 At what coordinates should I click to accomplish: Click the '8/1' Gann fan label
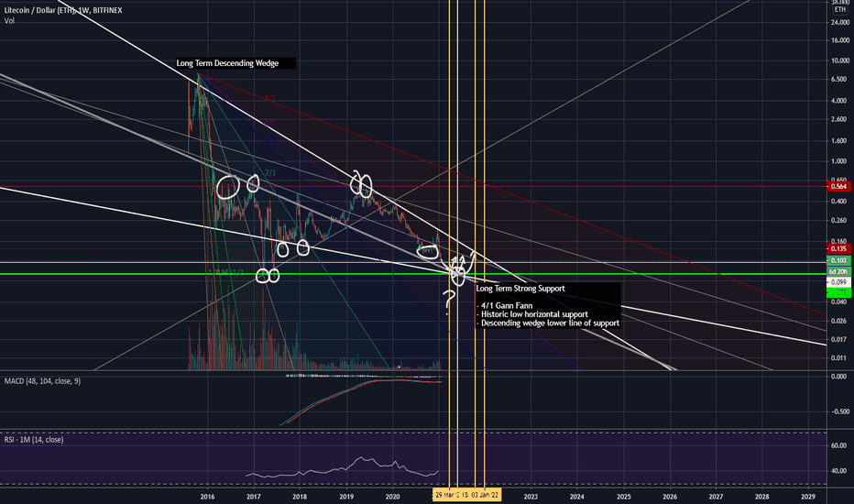tap(270, 98)
